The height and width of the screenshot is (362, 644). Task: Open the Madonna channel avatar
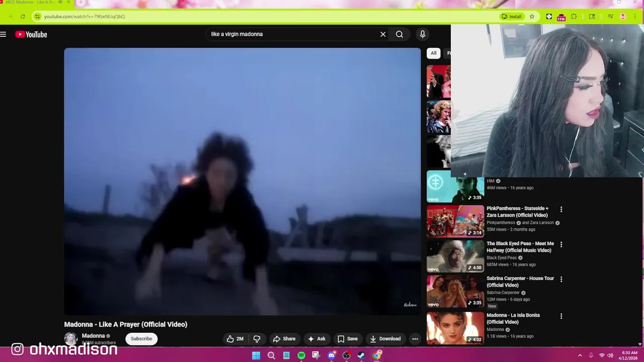click(71, 338)
